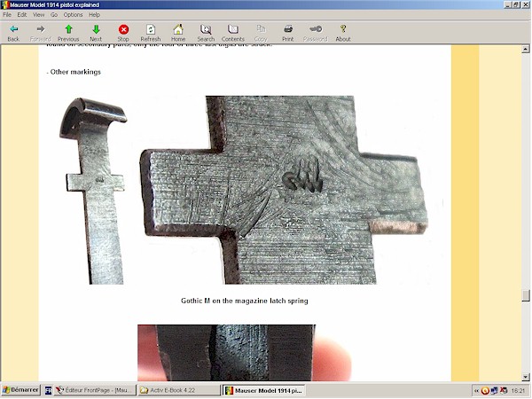Click the orange circular tray icon
532x399 pixels.
click(485, 391)
